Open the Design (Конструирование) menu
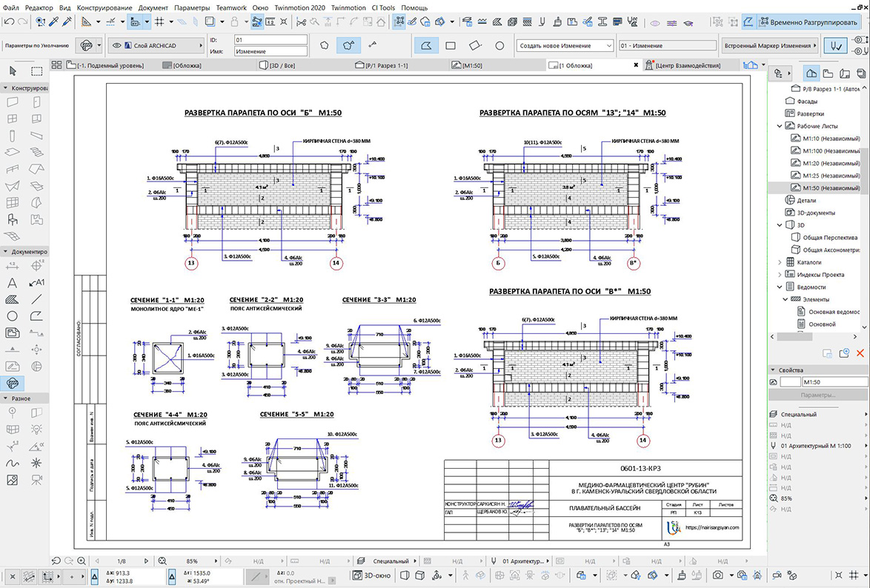This screenshot has height=588, width=870. tap(104, 7)
